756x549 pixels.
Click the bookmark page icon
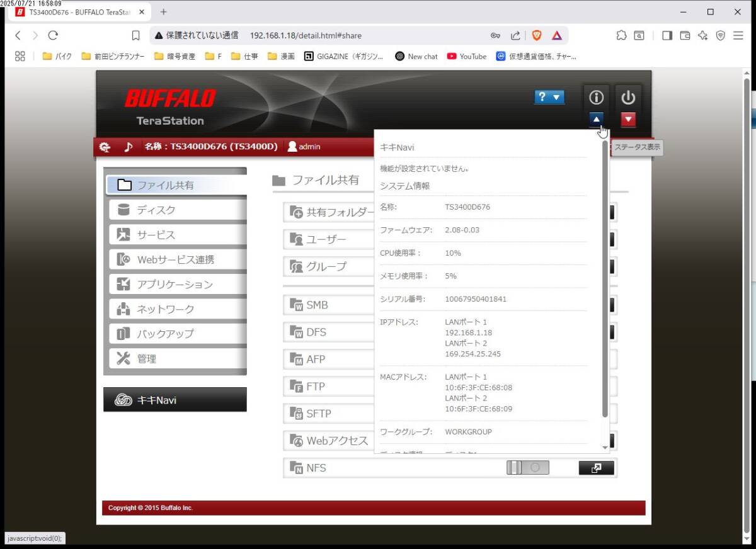pos(135,35)
